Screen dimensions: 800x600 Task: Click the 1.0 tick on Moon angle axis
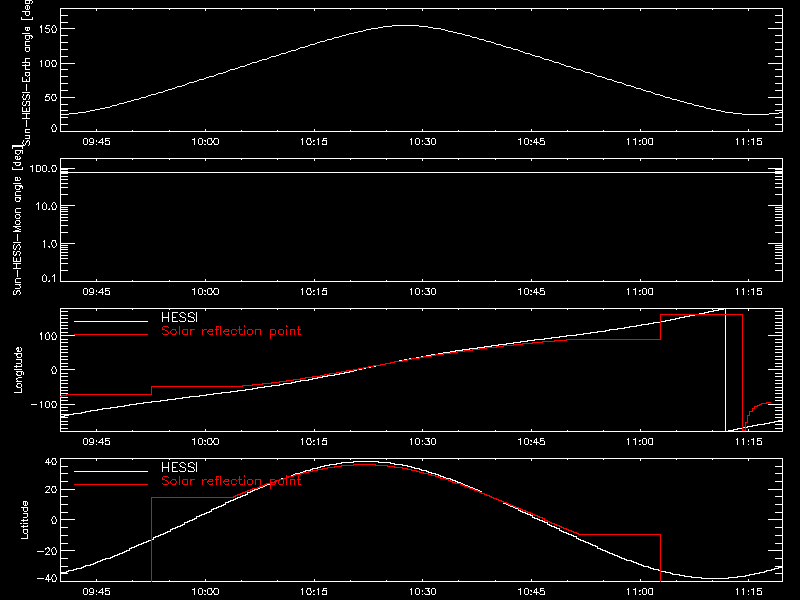[49, 244]
